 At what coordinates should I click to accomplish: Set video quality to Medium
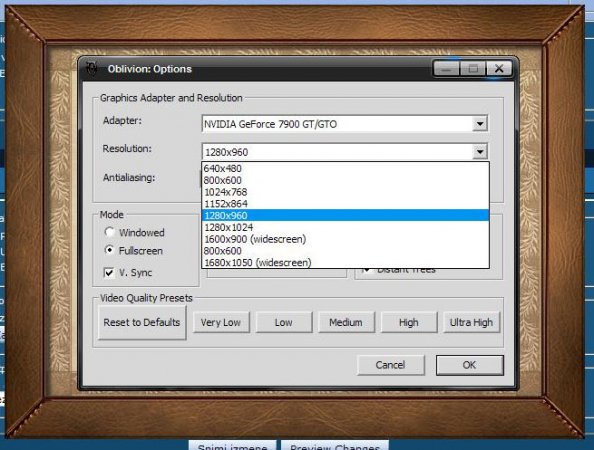coord(346,322)
